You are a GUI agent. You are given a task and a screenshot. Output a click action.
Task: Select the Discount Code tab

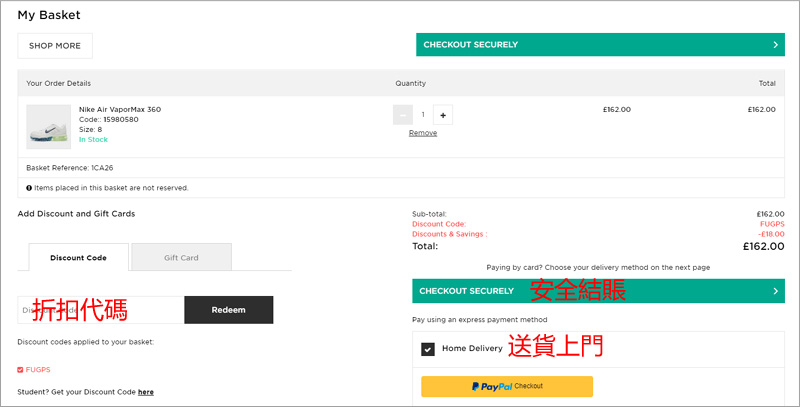click(78, 257)
